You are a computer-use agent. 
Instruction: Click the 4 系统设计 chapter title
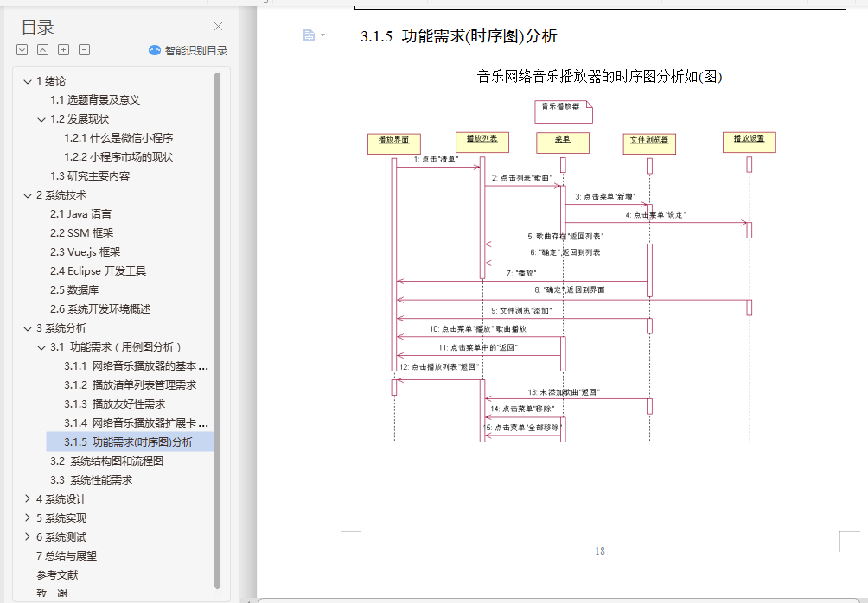(x=61, y=498)
